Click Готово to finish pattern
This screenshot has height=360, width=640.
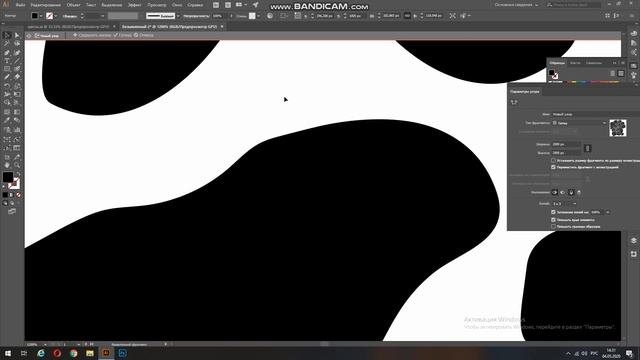pyautogui.click(x=123, y=36)
